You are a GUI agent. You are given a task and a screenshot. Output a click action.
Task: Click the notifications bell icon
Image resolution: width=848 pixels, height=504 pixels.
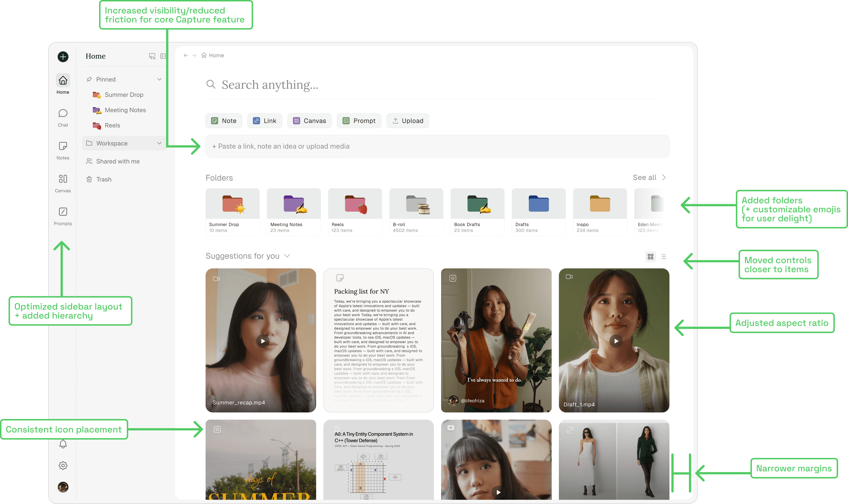(x=63, y=444)
